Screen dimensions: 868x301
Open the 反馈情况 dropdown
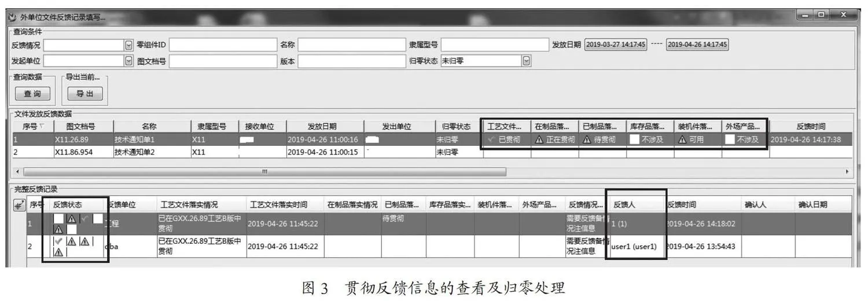click(128, 45)
